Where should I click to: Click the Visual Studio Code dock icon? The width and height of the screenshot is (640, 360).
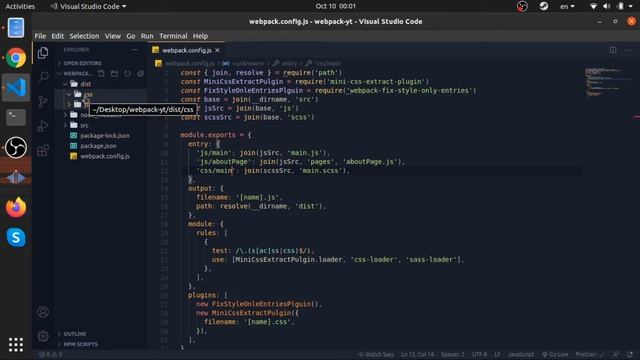tap(16, 87)
